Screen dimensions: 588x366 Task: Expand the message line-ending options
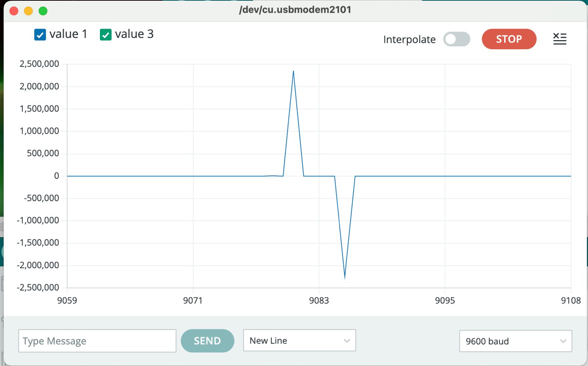[300, 341]
